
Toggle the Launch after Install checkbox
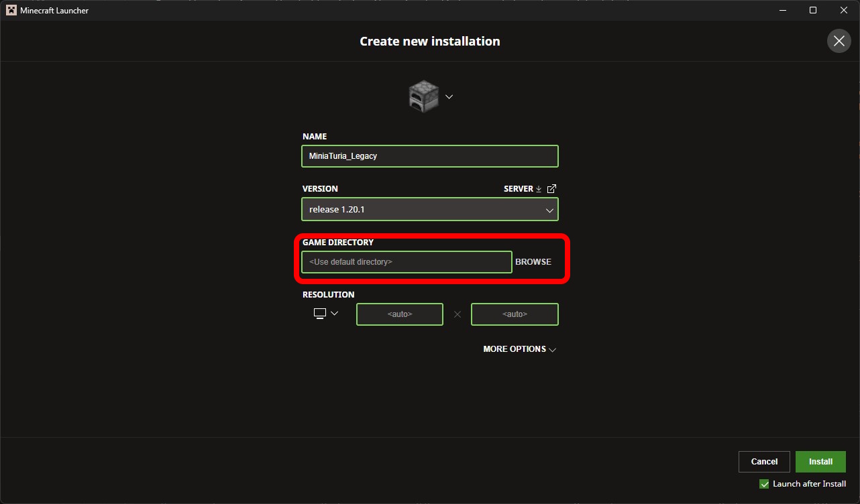pyautogui.click(x=764, y=484)
